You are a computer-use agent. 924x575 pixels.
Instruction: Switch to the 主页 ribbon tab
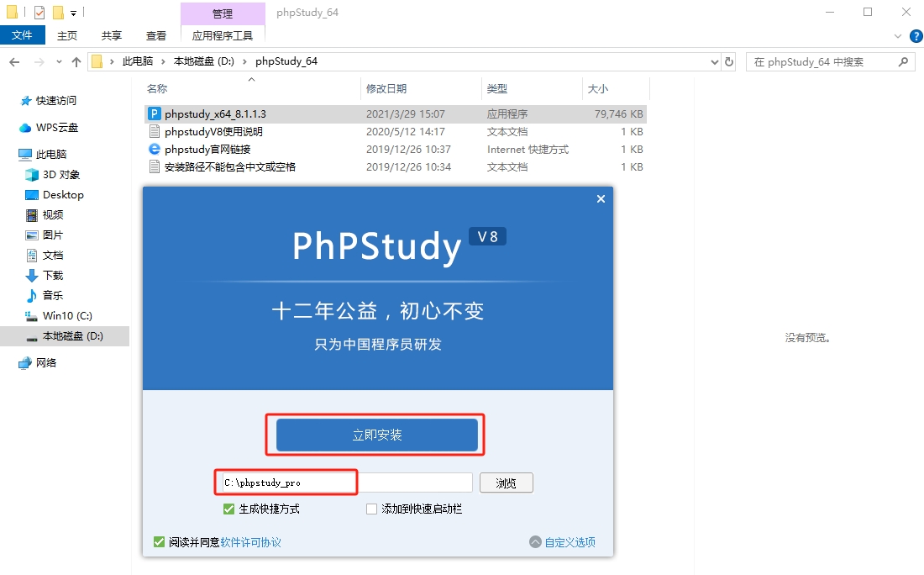click(x=67, y=36)
